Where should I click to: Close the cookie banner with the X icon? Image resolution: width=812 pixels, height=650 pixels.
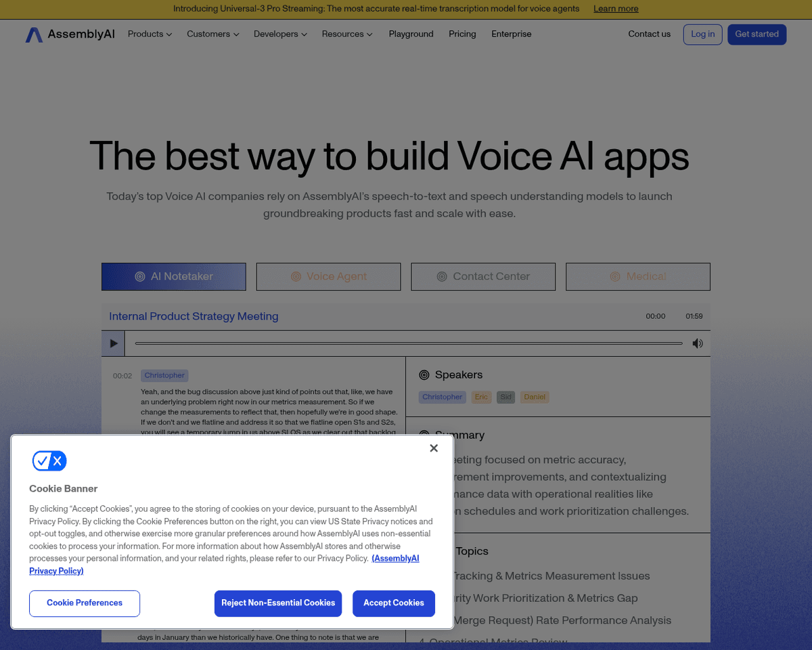[434, 448]
